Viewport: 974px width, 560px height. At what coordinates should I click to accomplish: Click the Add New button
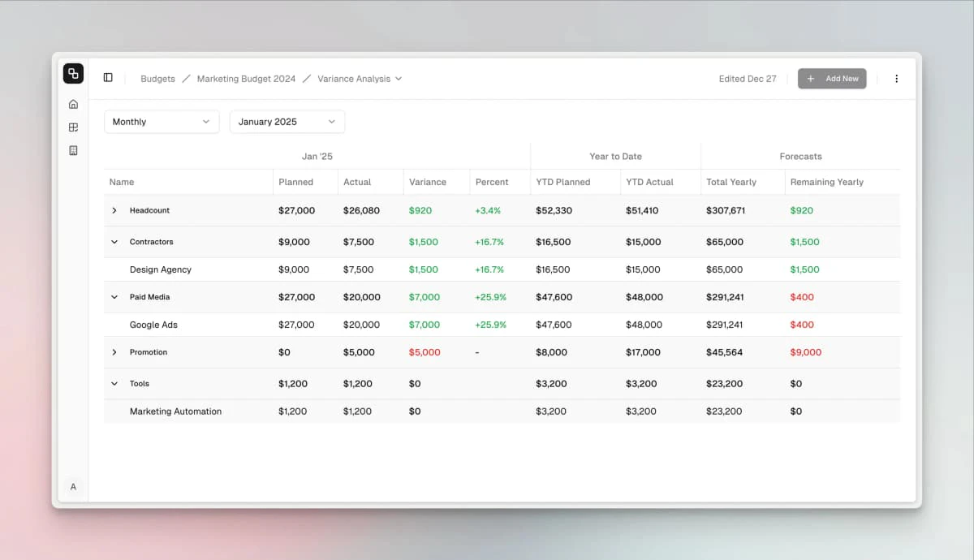coord(832,79)
